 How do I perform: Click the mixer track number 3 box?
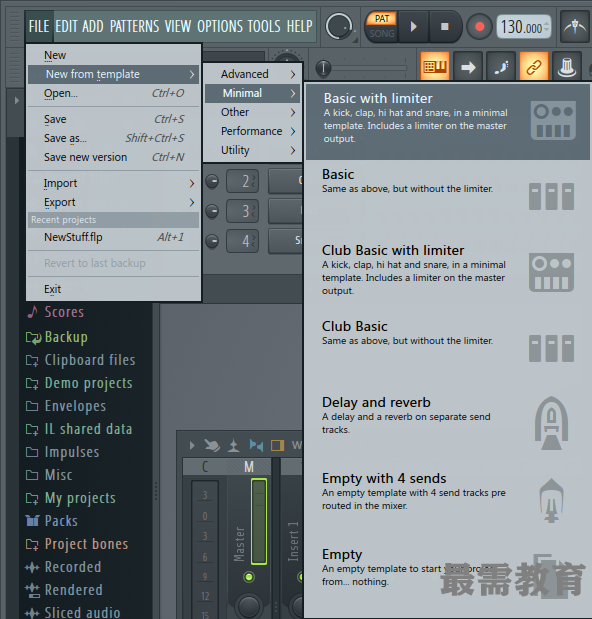[242, 211]
